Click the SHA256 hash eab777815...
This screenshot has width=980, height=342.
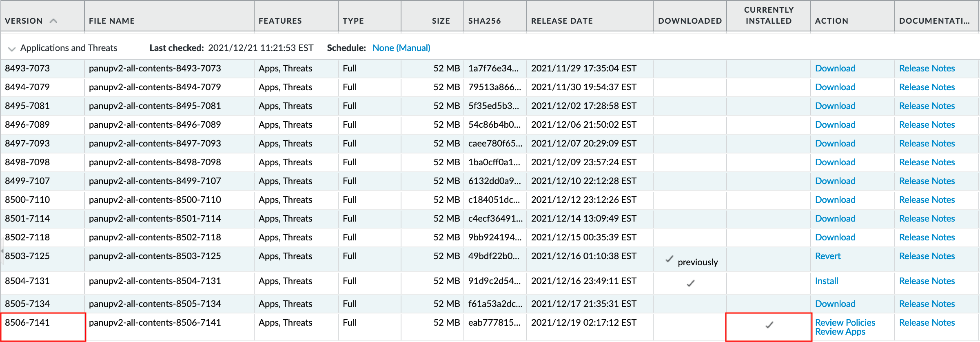pos(494,323)
